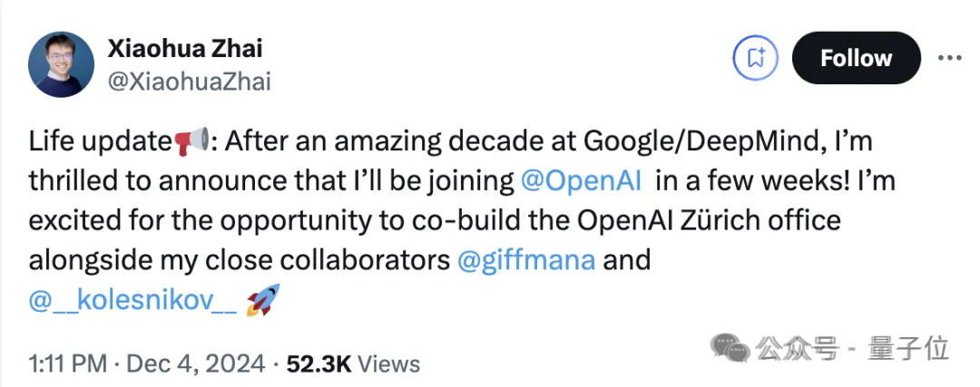Open the @giffmana mention link

tap(526, 260)
